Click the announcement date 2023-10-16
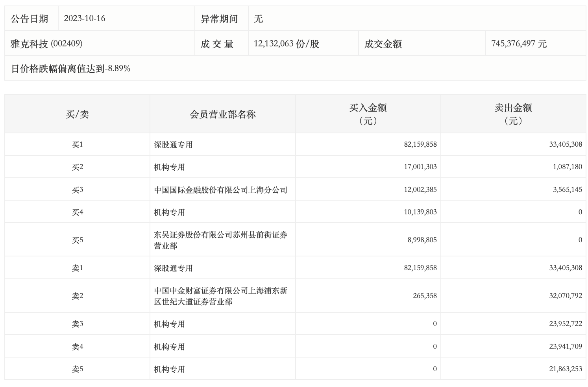Screen dimensions: 588x387 coord(85,18)
